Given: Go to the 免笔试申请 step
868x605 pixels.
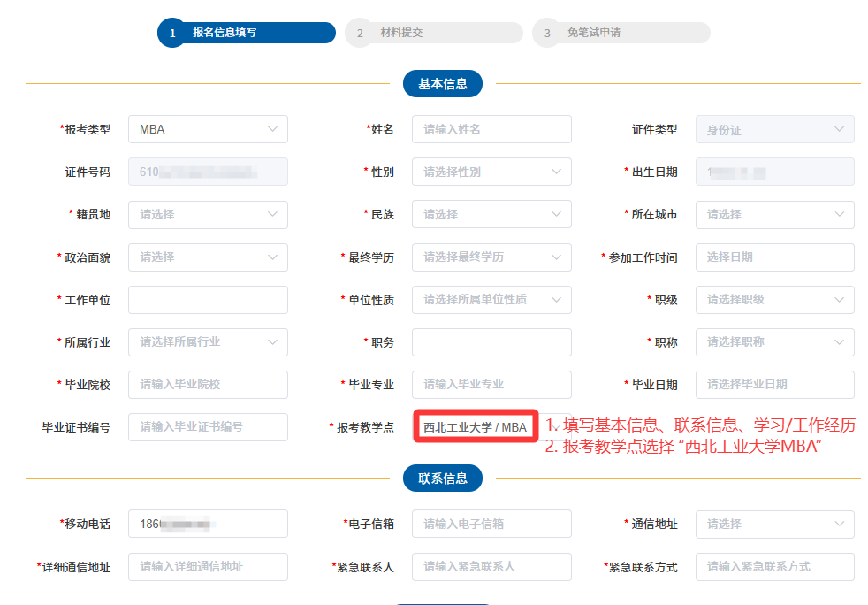Looking at the screenshot, I should (x=619, y=32).
